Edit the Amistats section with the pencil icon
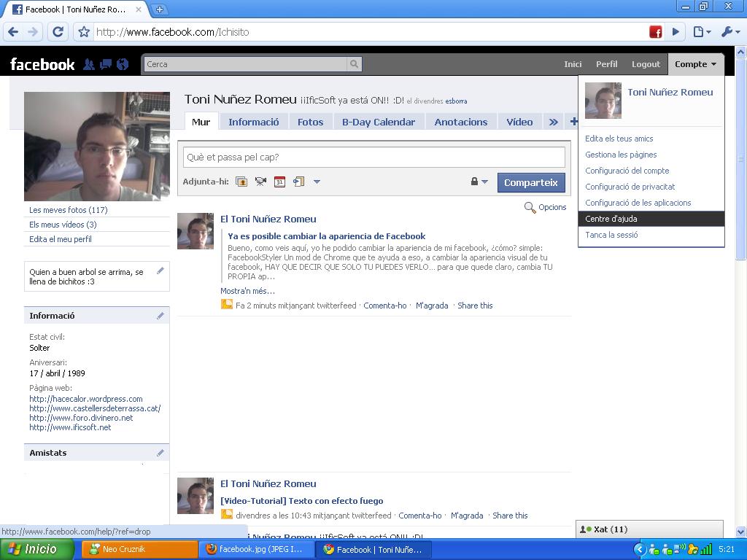 coord(160,453)
